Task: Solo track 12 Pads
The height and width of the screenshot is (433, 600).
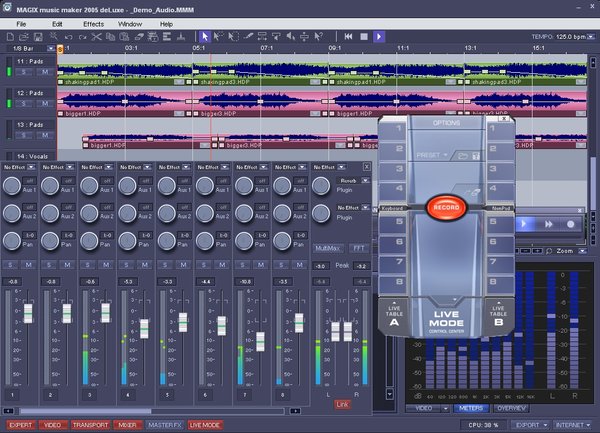Action: (24, 104)
